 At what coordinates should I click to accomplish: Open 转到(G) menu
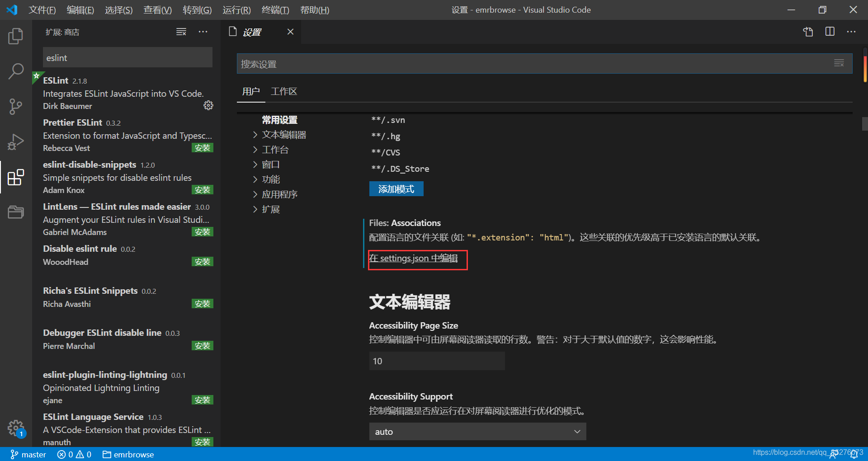(197, 10)
